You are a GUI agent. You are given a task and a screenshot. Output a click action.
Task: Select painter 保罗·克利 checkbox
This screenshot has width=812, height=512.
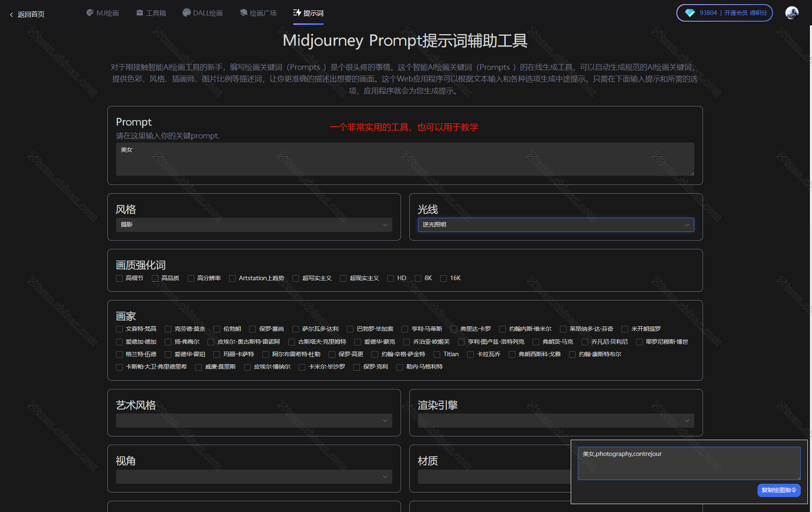[356, 367]
